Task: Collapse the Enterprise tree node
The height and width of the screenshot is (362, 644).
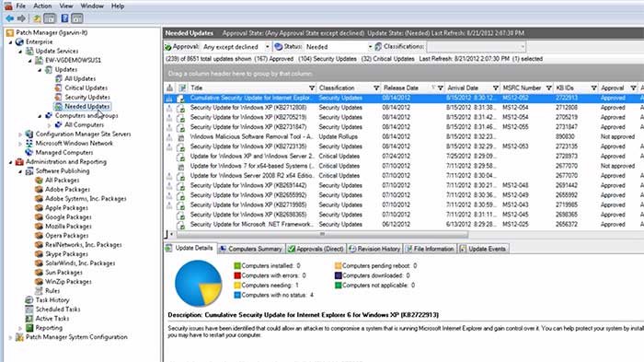Action: pos(11,42)
